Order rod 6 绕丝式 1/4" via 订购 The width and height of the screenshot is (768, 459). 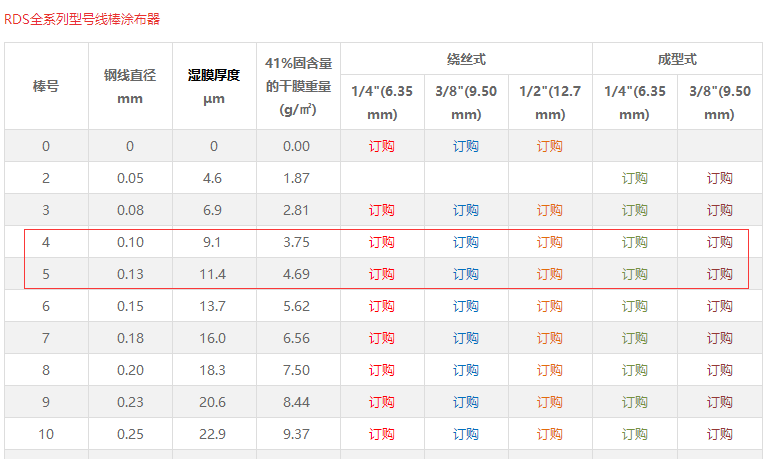pyautogui.click(x=382, y=306)
